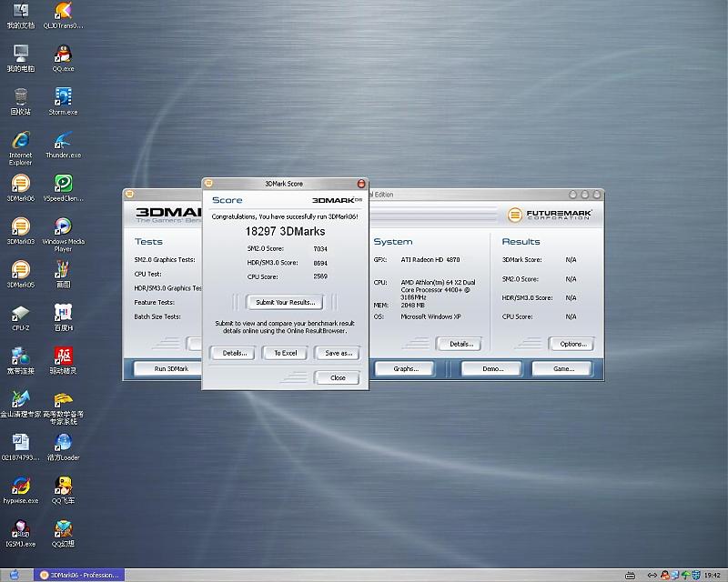Image resolution: width=728 pixels, height=582 pixels.
Task: Click the Game... button
Action: click(x=563, y=368)
